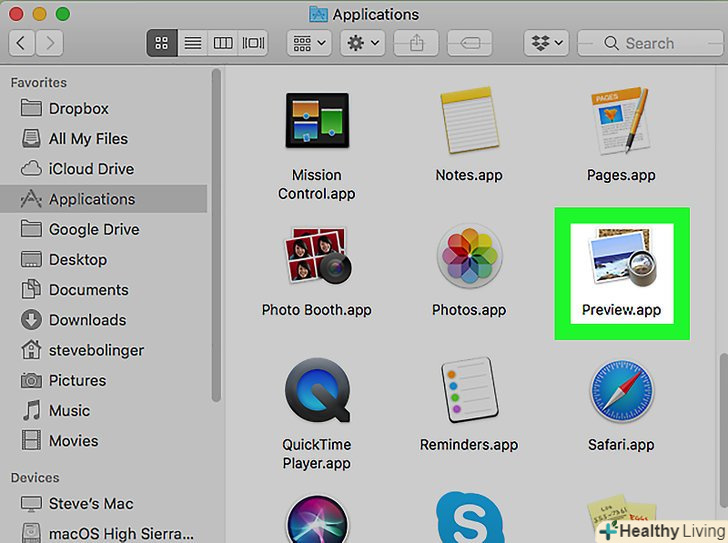Click the Edit Tags toolbar button
This screenshot has height=543, width=728.
click(x=470, y=43)
